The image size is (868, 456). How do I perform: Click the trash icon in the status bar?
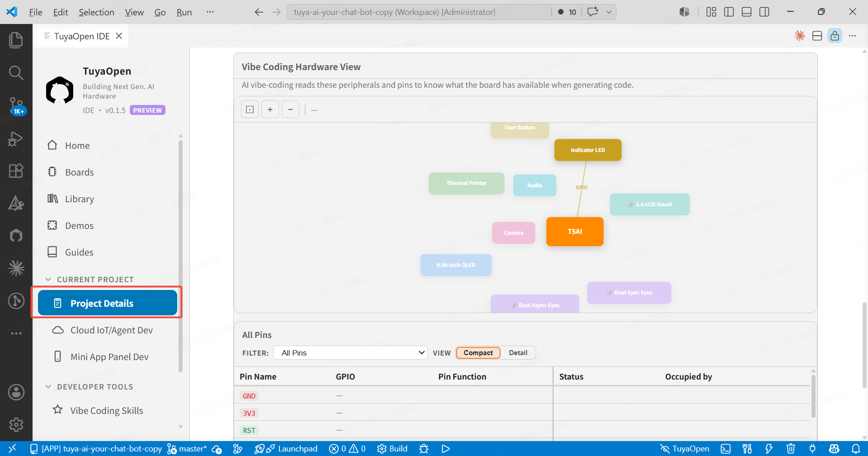(x=791, y=448)
